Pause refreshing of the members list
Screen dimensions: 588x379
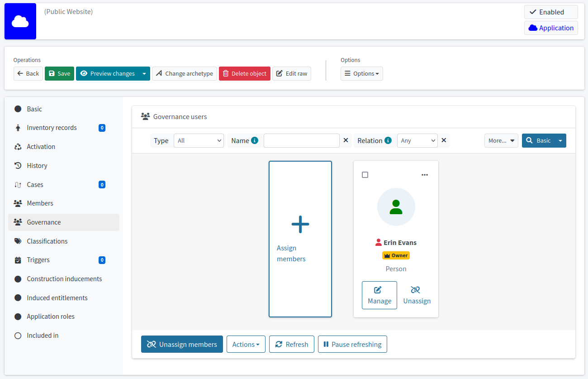pos(352,344)
